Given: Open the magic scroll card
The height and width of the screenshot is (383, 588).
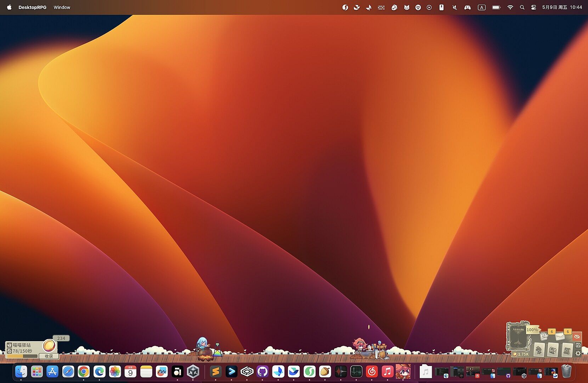Looking at the screenshot, I should coord(567,350).
